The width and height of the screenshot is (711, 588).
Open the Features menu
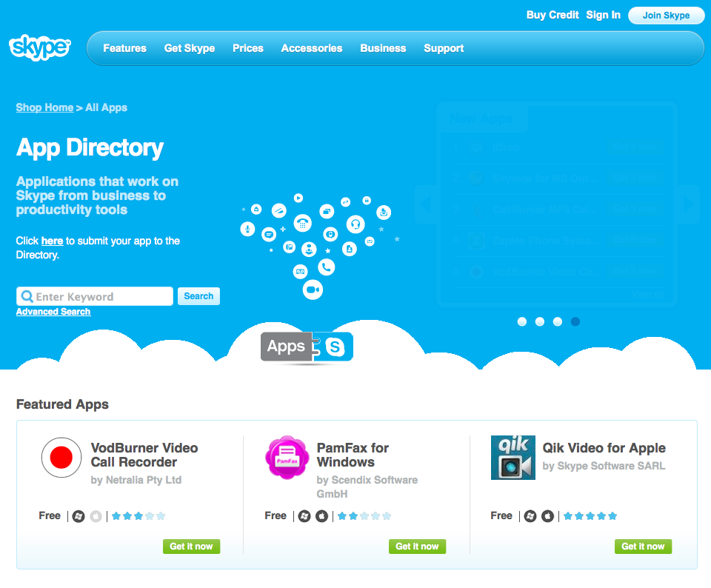tap(124, 48)
